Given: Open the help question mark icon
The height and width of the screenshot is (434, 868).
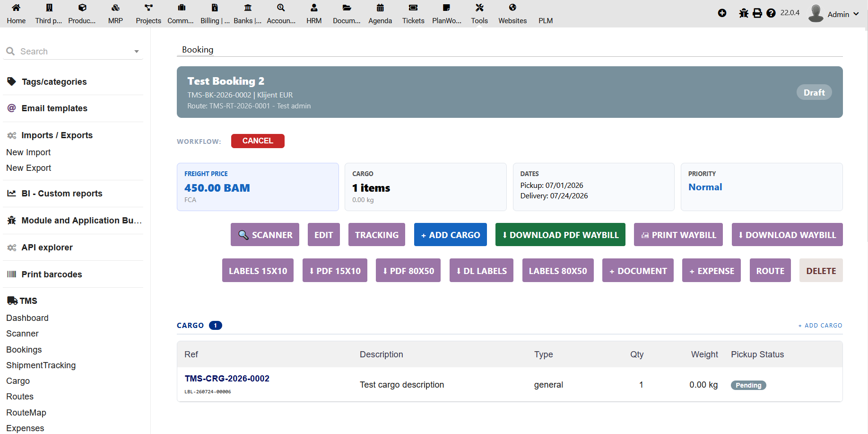Looking at the screenshot, I should 771,13.
